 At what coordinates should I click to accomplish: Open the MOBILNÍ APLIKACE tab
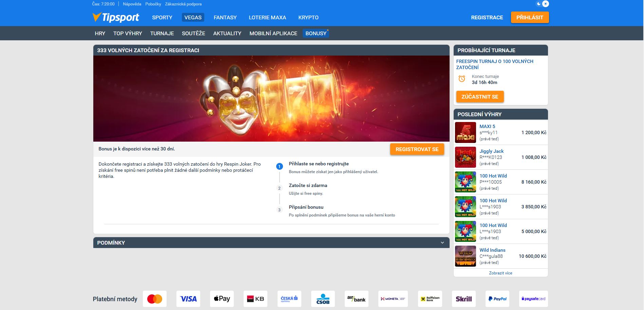point(273,33)
